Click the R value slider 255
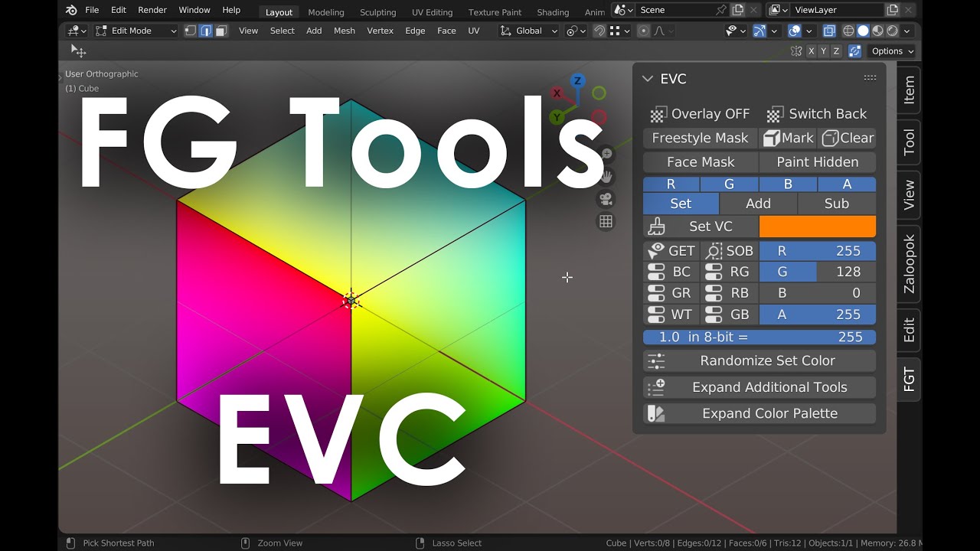Image resolution: width=980 pixels, height=551 pixels. (818, 251)
